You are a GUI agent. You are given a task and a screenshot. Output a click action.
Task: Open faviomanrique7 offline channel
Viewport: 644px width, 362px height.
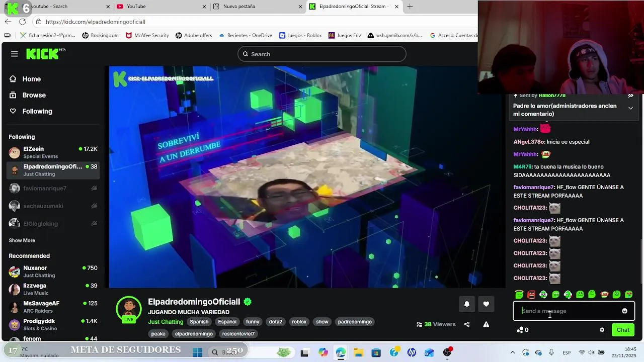(53, 188)
